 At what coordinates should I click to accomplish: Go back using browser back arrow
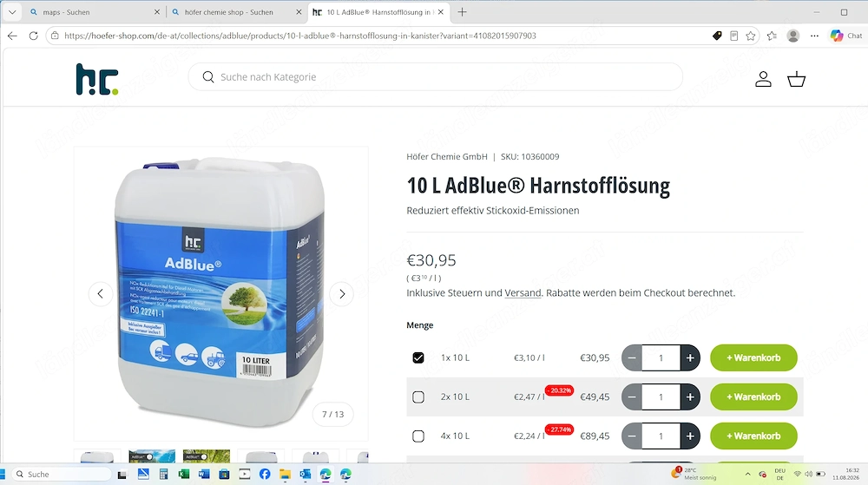coord(12,36)
